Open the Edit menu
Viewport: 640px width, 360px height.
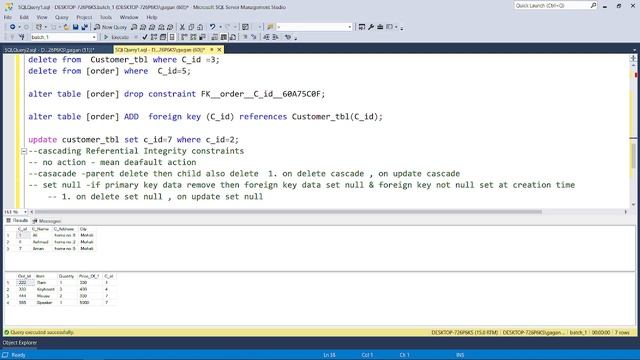(24, 17)
